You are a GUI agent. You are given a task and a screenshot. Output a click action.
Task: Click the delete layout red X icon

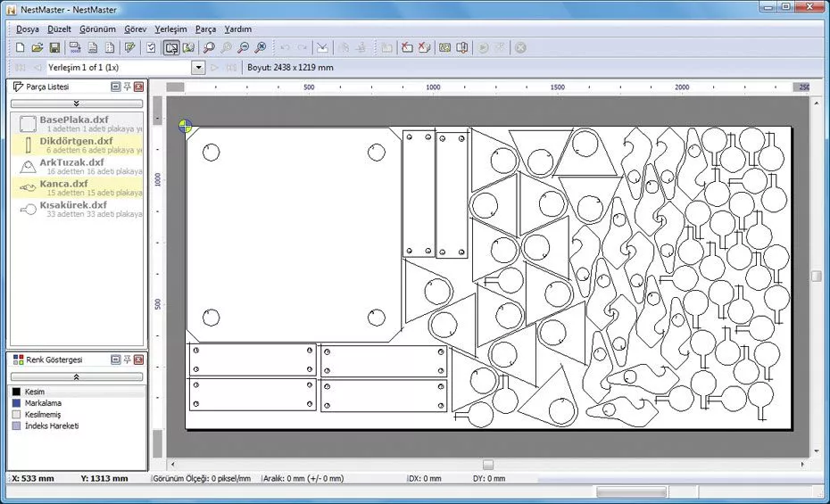(x=407, y=47)
